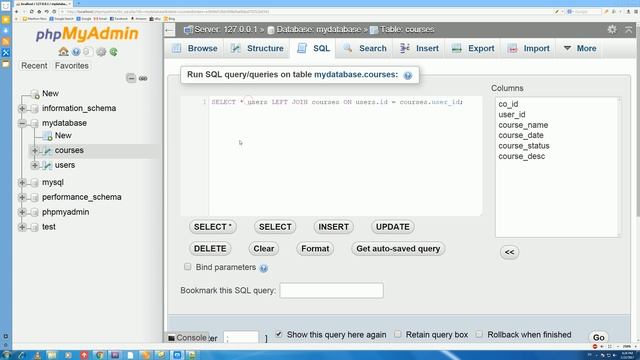The height and width of the screenshot is (360, 640).
Task: Click back arrow beside server breadcrumb
Action: (x=169, y=30)
